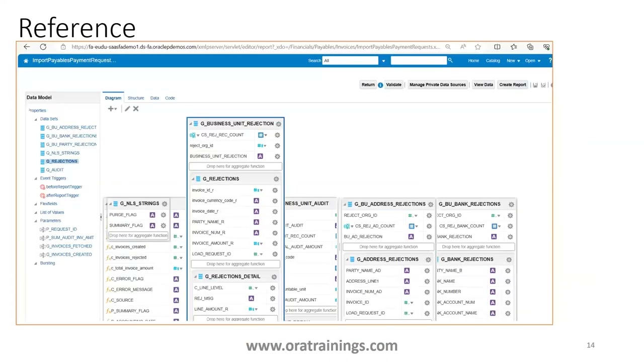The image size is (644, 362).
Task: Collapse the Event Triggers tree node
Action: pos(36,178)
